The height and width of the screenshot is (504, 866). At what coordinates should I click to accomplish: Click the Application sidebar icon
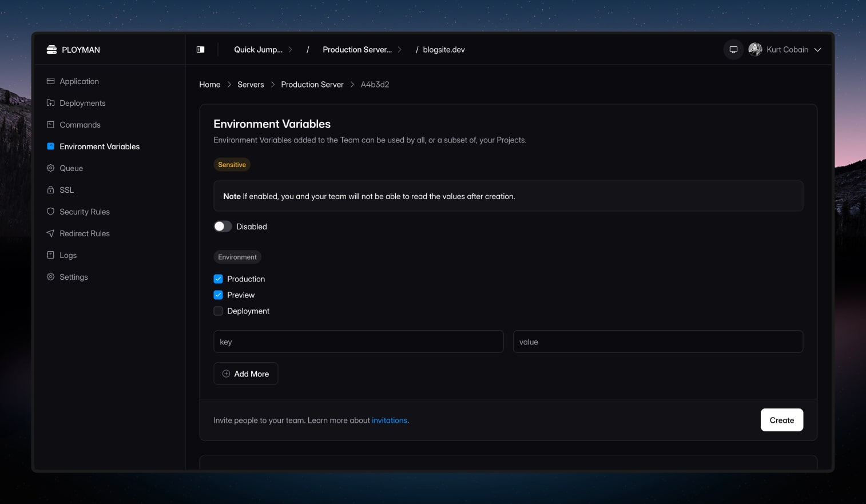(50, 81)
